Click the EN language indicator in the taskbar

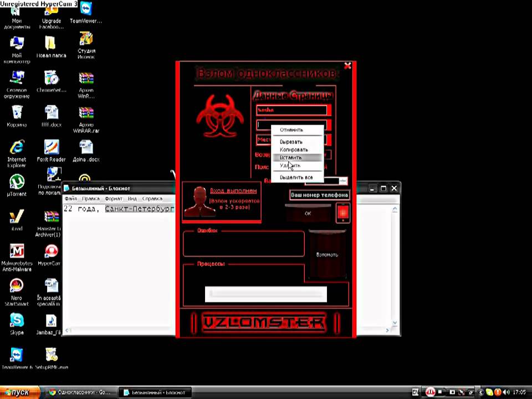(x=415, y=392)
